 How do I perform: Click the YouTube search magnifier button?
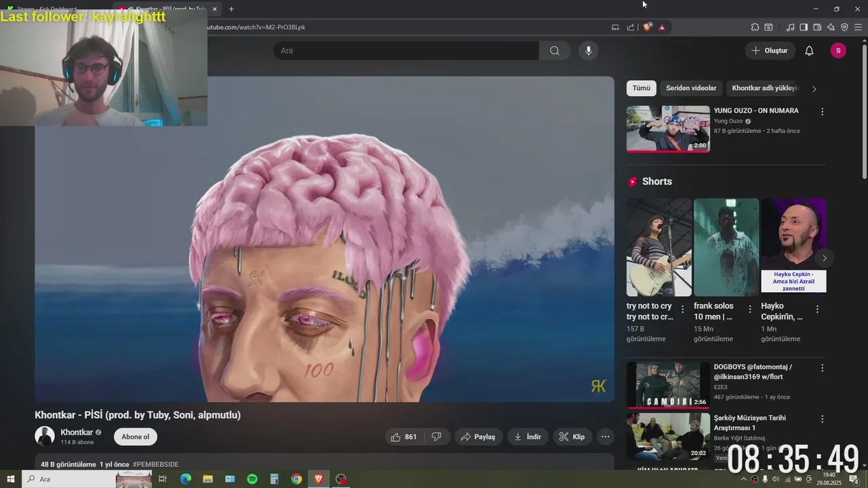click(555, 51)
